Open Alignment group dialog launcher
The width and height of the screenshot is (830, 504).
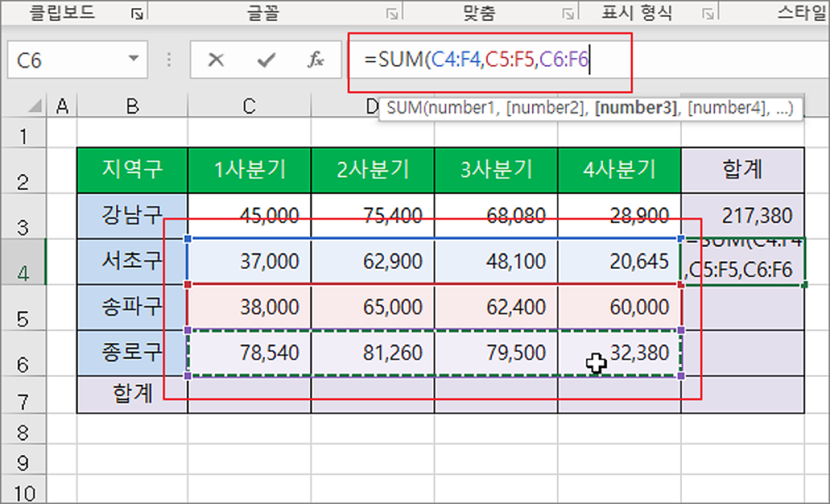pos(568,13)
